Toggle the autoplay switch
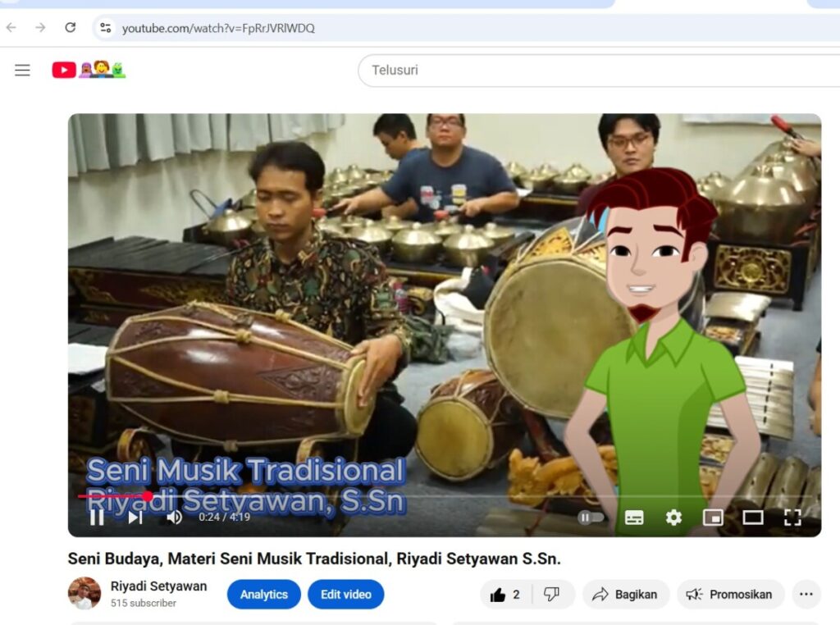Screen dimensions: 840x625 [591, 518]
